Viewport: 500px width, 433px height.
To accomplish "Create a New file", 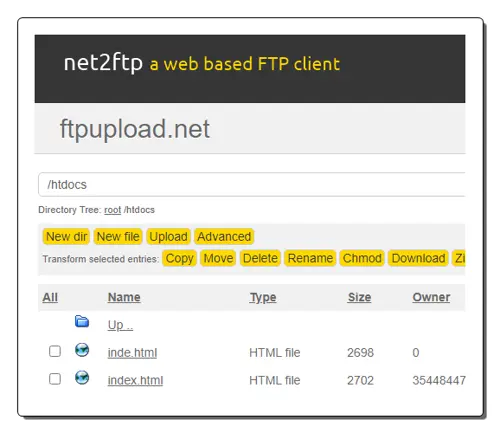I will [118, 237].
